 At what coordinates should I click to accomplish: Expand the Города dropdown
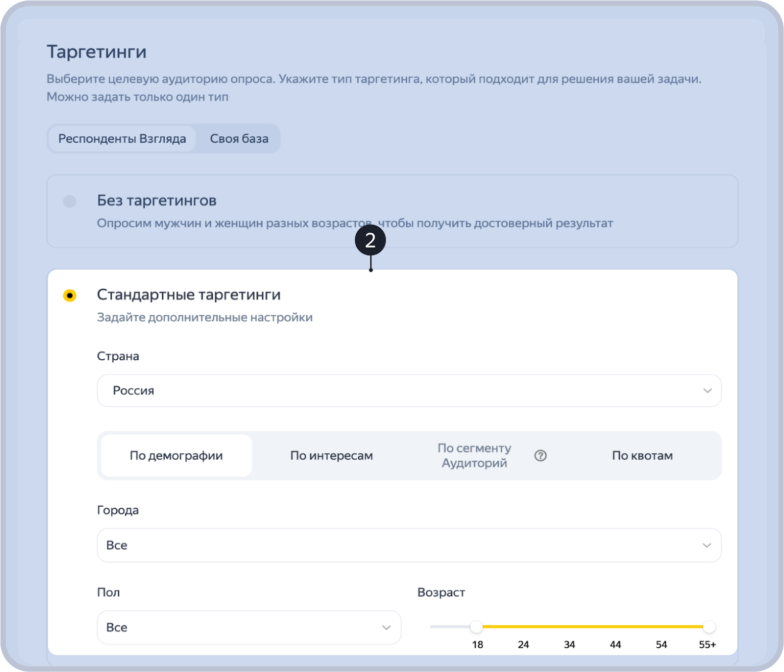coord(409,545)
